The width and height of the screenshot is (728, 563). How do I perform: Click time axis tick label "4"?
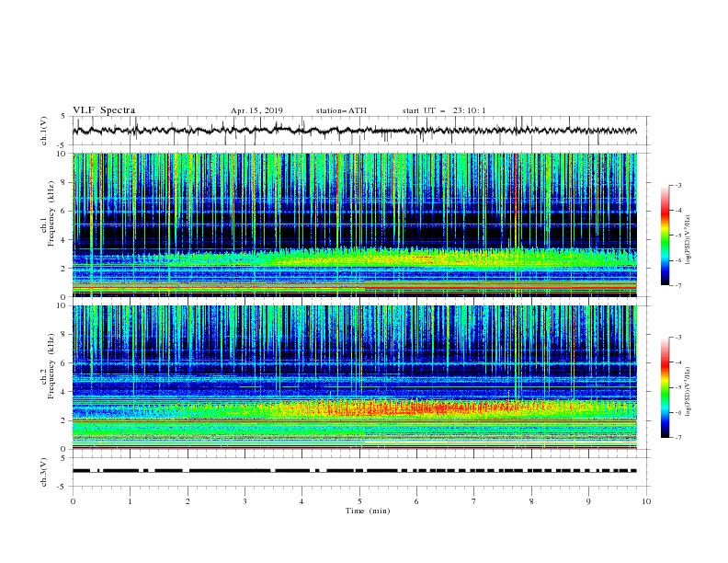[x=301, y=501]
